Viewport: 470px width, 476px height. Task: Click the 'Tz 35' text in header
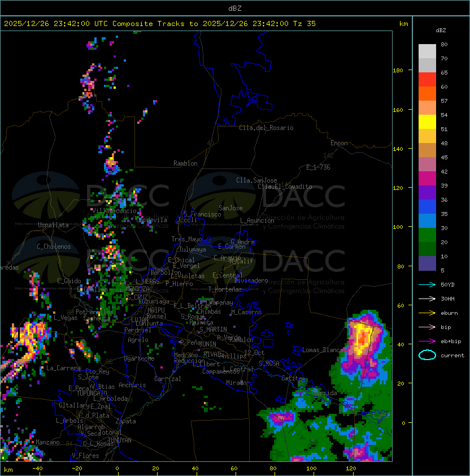[x=304, y=24]
